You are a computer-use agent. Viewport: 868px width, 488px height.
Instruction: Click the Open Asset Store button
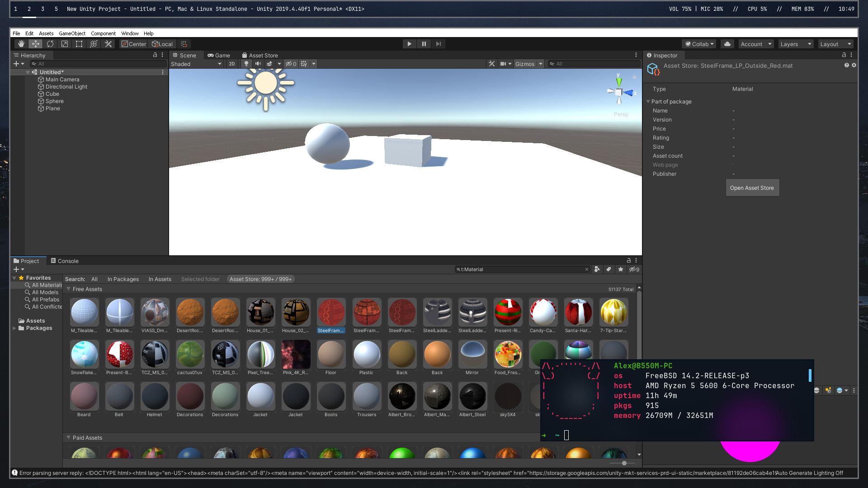click(x=752, y=188)
